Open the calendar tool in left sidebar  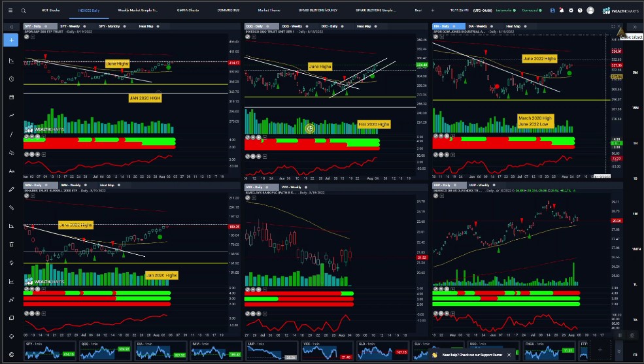click(11, 97)
